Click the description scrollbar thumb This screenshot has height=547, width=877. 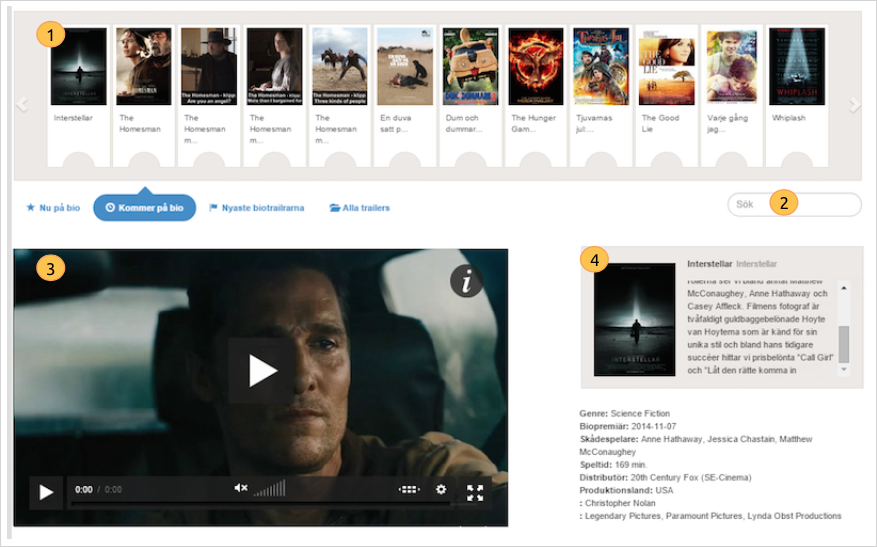point(843,344)
